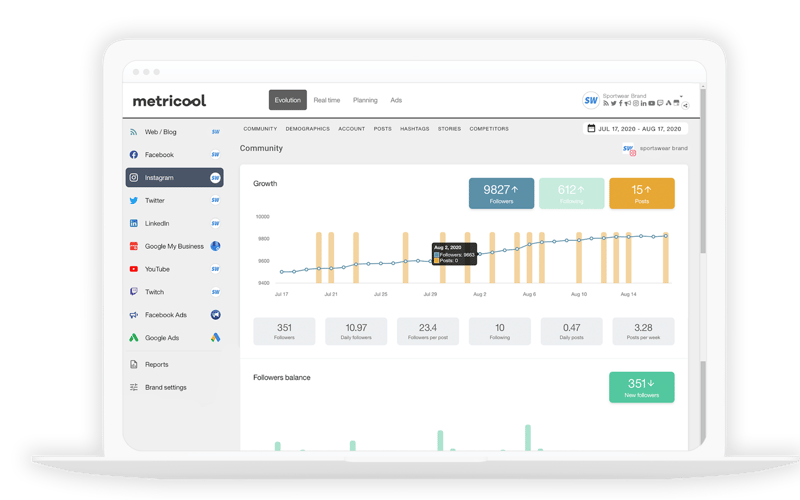Toggle the 15 Posts series button
This screenshot has height=500, width=800.
(x=642, y=193)
